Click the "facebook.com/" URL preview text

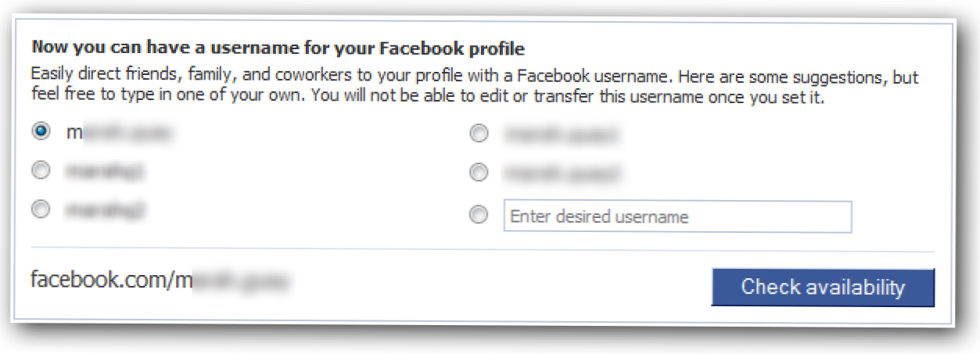point(100,281)
